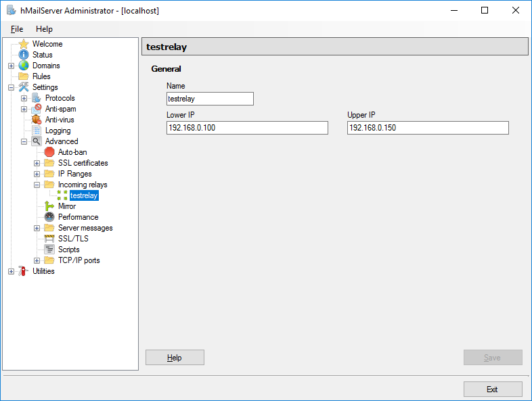
Task: Expand the Protocols tree node
Action: click(x=24, y=98)
